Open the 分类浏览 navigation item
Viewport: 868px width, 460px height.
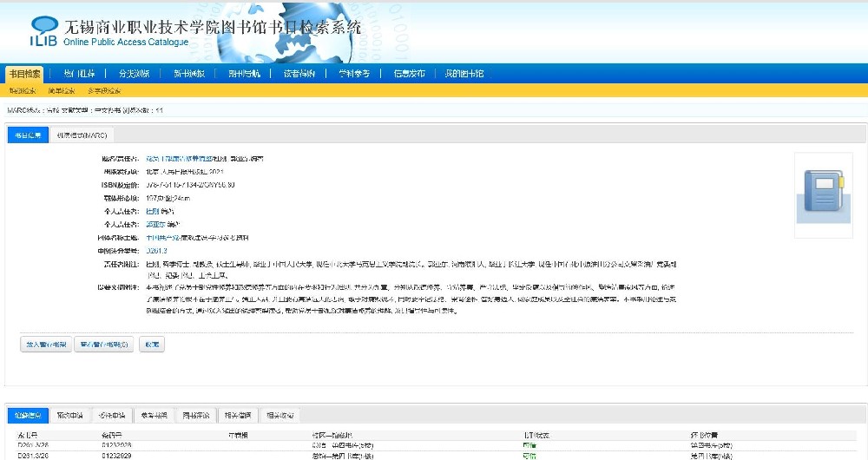135,74
